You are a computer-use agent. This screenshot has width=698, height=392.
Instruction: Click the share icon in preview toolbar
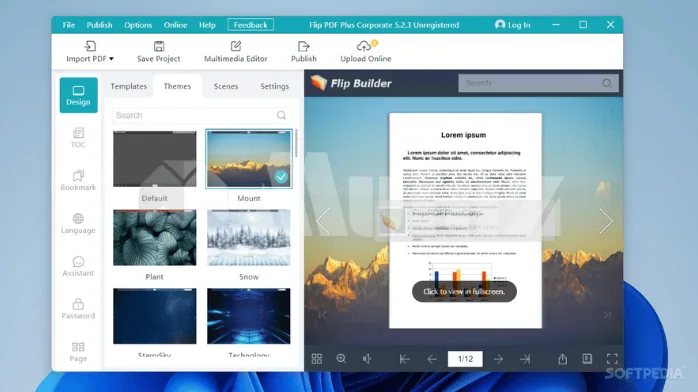coord(563,359)
